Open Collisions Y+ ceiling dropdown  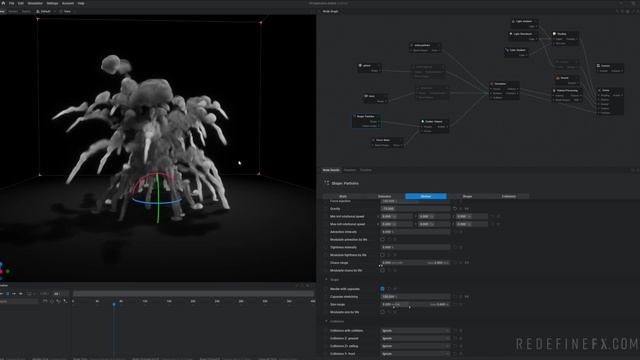pyautogui.click(x=415, y=346)
